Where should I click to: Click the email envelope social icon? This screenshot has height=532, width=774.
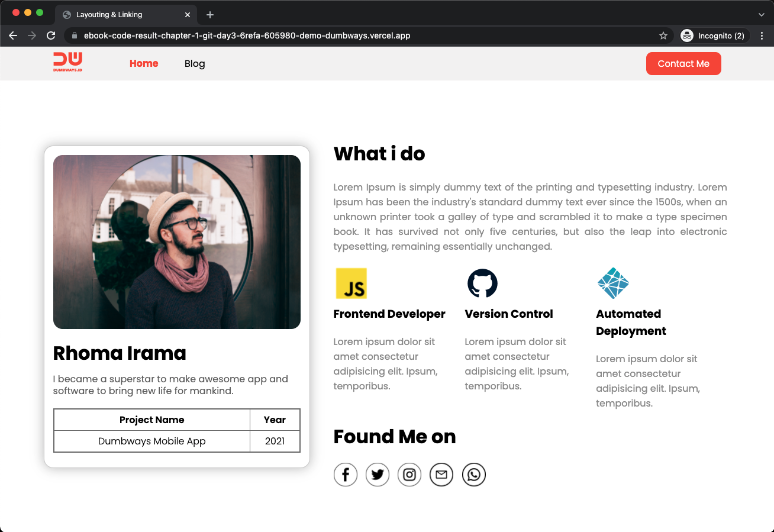tap(441, 475)
